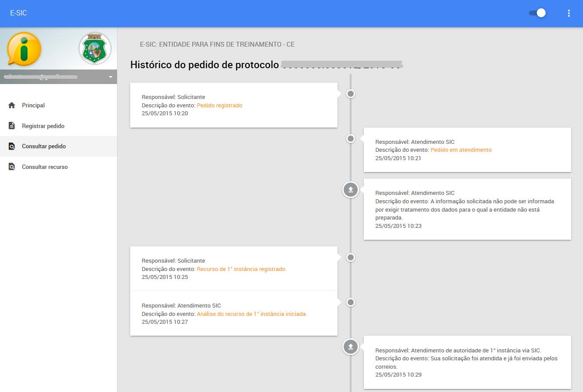Click 'Atendimento de autoridade de 1° instância' responsible line

coord(458,351)
